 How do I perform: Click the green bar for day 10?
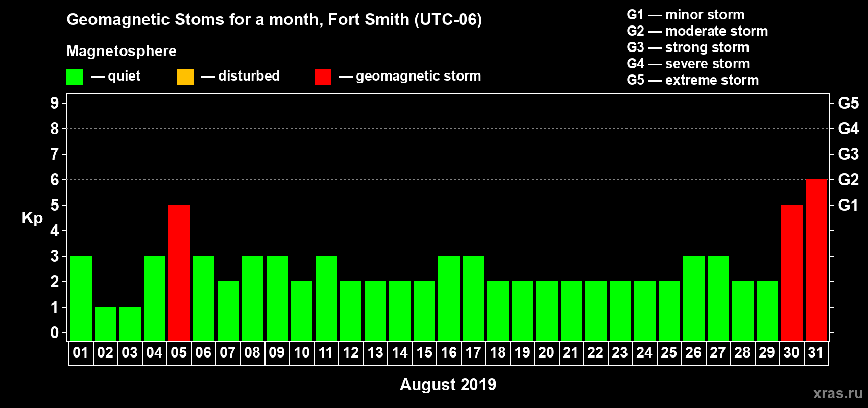tap(302, 311)
